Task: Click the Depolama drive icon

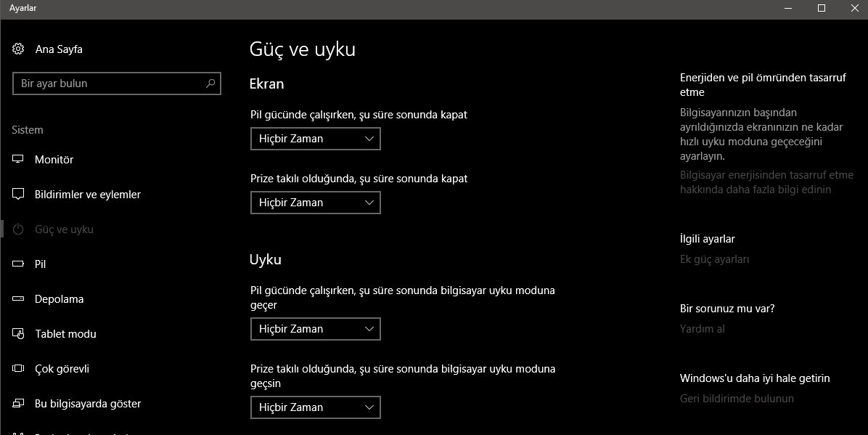Action: point(18,298)
